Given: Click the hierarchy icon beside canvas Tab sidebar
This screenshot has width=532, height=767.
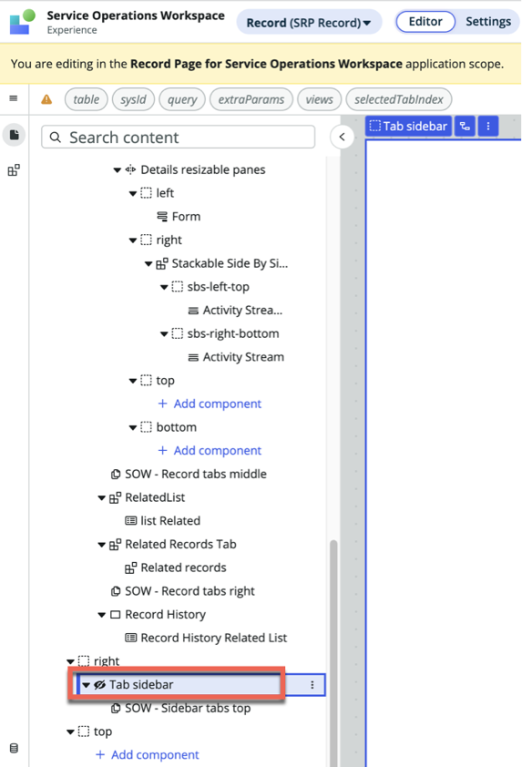Looking at the screenshot, I should tap(465, 127).
